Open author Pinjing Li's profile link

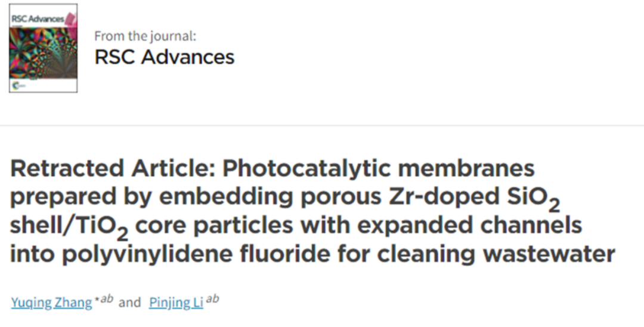click(176, 303)
